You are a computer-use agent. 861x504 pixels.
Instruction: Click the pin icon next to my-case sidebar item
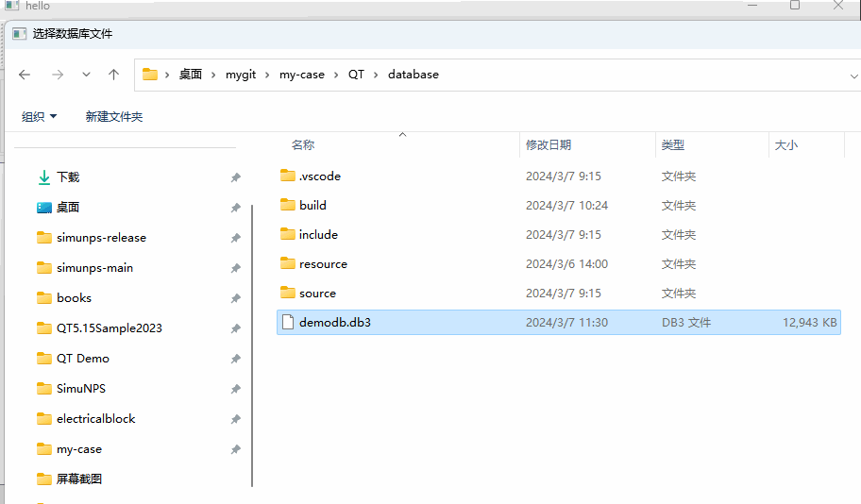(x=236, y=449)
